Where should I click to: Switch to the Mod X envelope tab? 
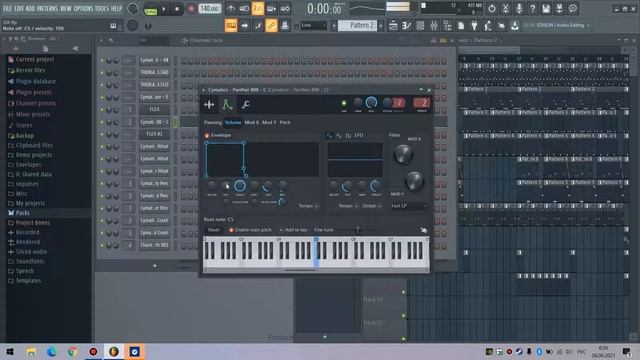(252, 122)
